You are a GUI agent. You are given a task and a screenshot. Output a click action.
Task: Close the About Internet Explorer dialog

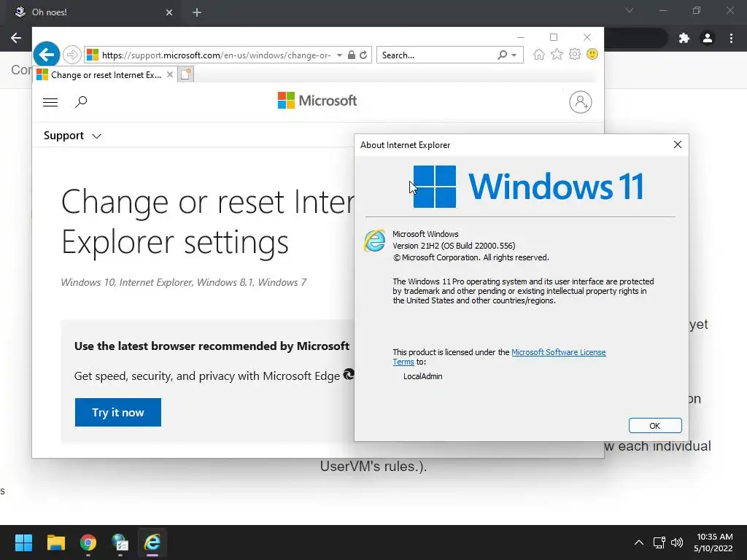(x=678, y=145)
